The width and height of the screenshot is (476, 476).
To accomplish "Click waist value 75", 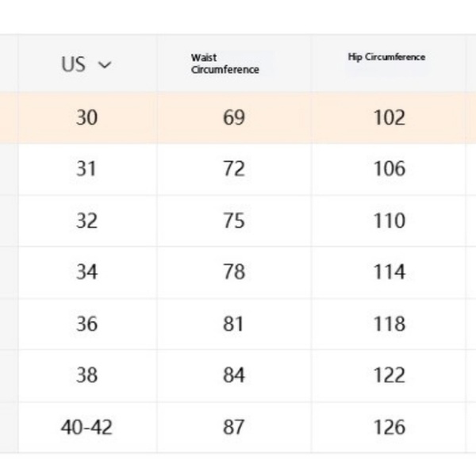I will [234, 221].
